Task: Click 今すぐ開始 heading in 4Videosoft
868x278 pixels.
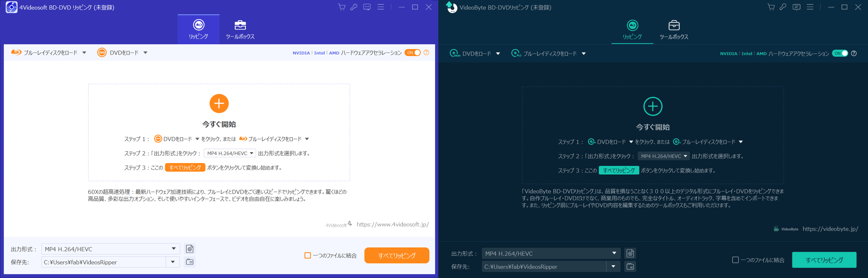Action: tap(219, 124)
